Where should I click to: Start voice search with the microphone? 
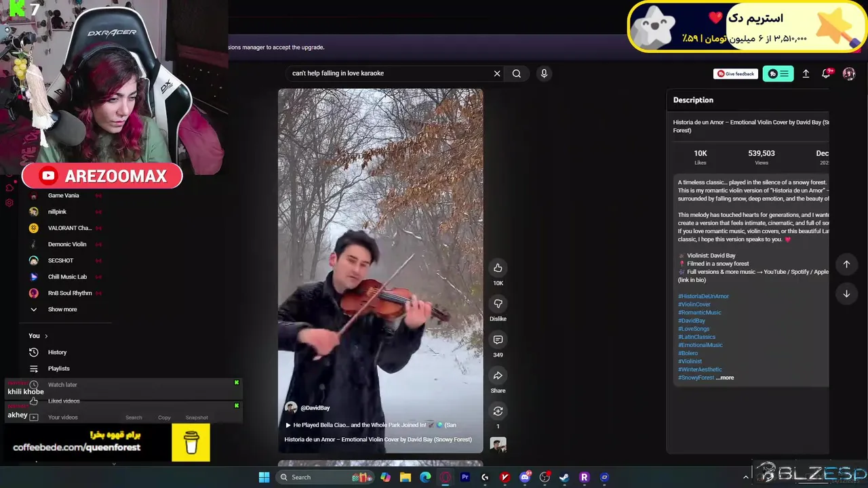tap(544, 73)
